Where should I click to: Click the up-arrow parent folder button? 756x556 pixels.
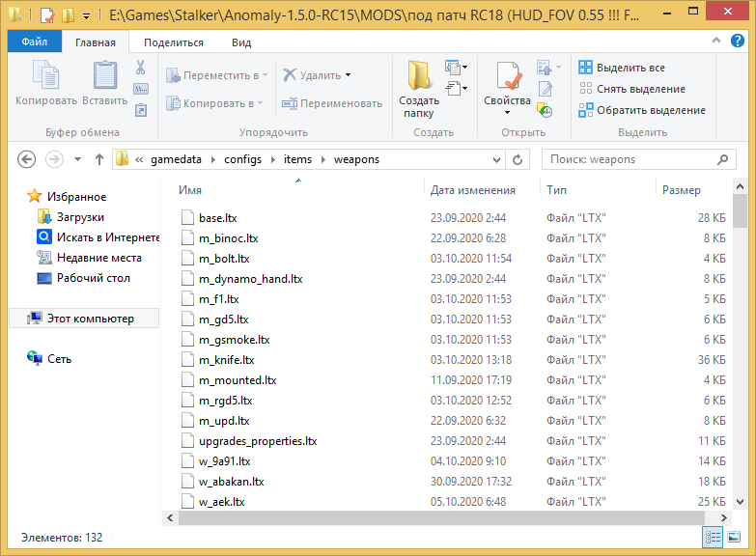98,159
